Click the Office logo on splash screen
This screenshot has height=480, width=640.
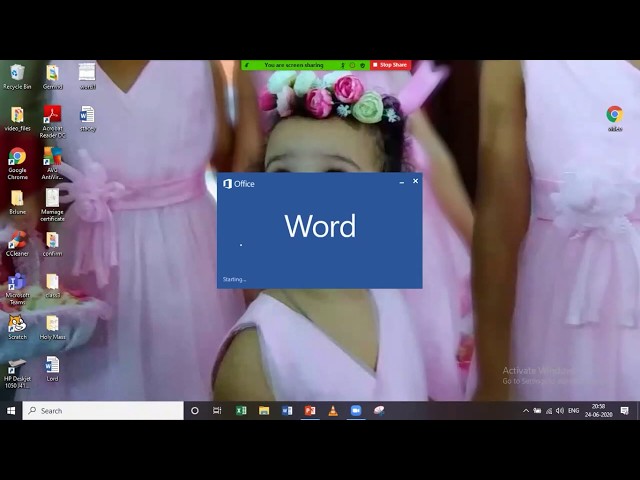click(x=239, y=184)
